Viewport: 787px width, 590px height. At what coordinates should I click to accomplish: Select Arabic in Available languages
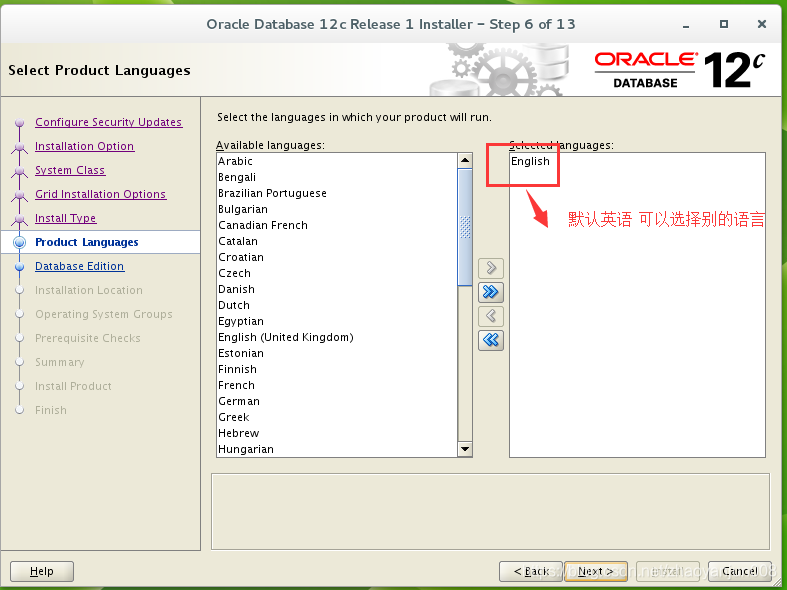coord(337,161)
